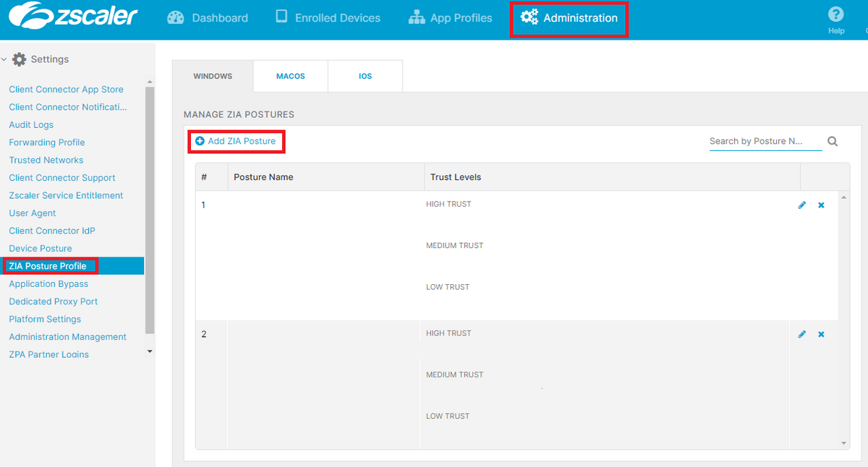
Task: Open the Enrolled Devices menu
Action: [x=328, y=18]
